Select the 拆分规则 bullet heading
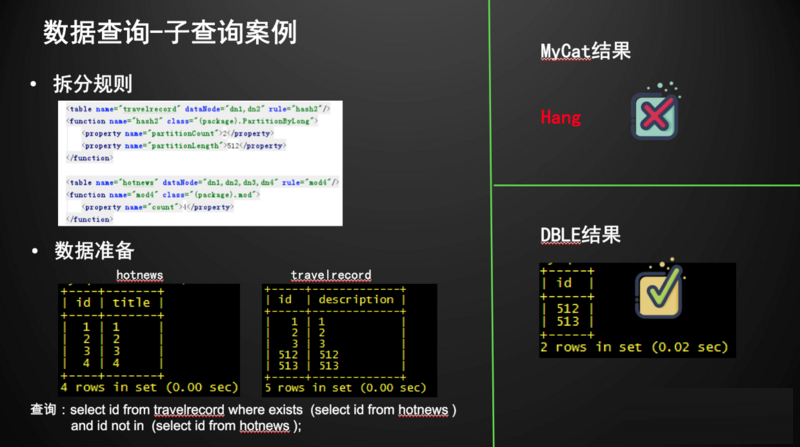 click(93, 84)
